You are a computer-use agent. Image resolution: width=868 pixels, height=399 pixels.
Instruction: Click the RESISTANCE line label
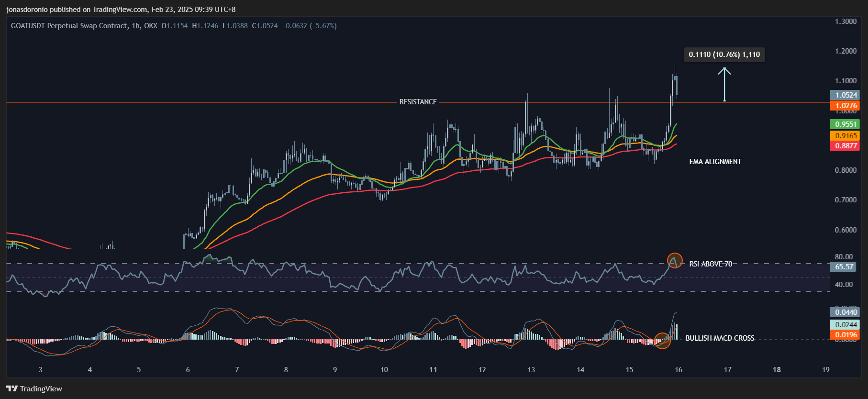(x=418, y=102)
